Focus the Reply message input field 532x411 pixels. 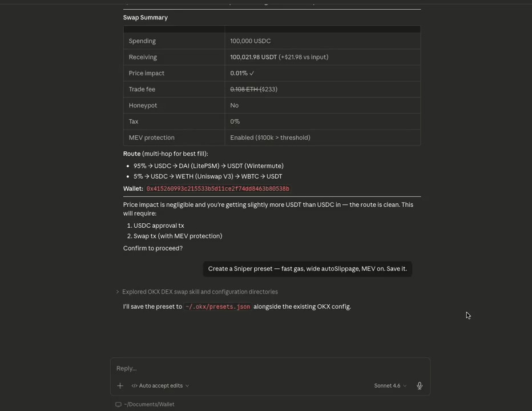(270, 368)
